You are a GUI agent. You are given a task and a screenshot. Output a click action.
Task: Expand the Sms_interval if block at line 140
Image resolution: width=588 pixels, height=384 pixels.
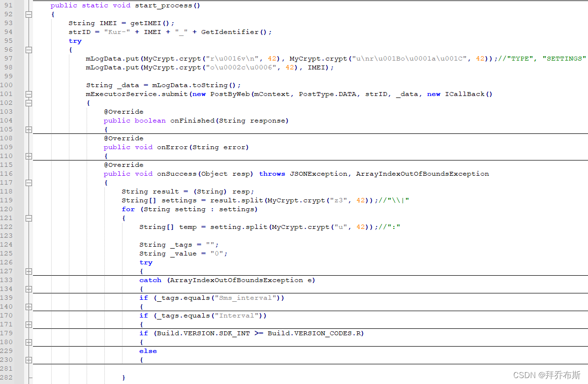pyautogui.click(x=29, y=307)
